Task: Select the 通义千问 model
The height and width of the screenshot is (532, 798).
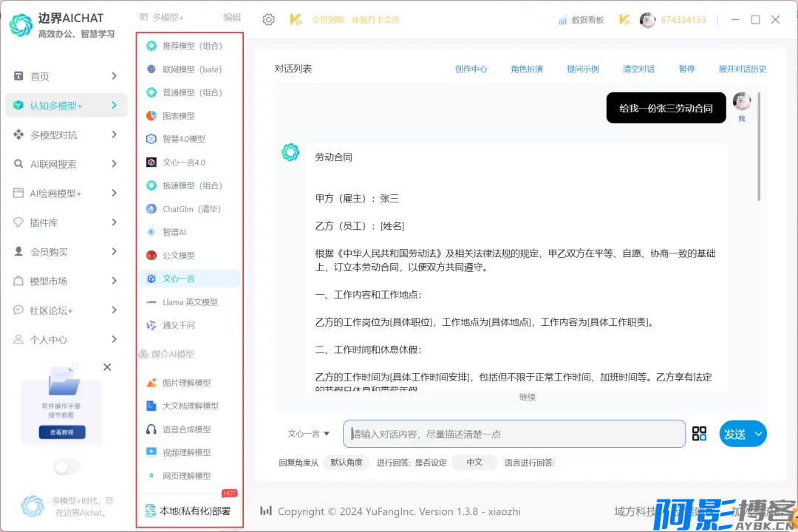Action: [x=189, y=325]
